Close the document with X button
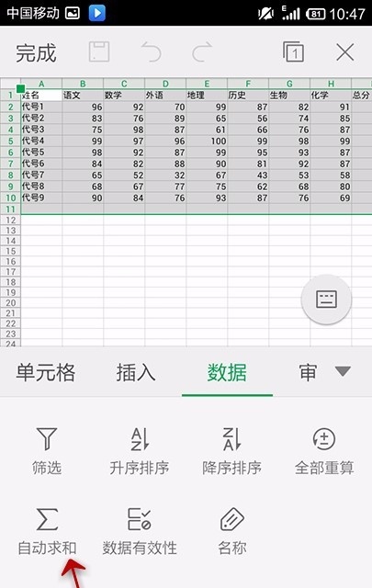This screenshot has width=372, height=588. coord(345,51)
